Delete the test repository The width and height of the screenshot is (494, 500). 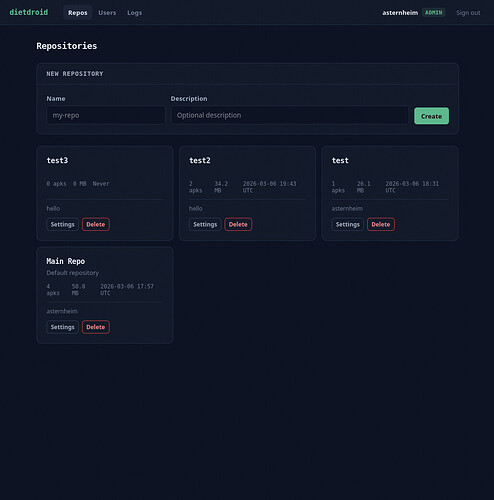tap(381, 224)
